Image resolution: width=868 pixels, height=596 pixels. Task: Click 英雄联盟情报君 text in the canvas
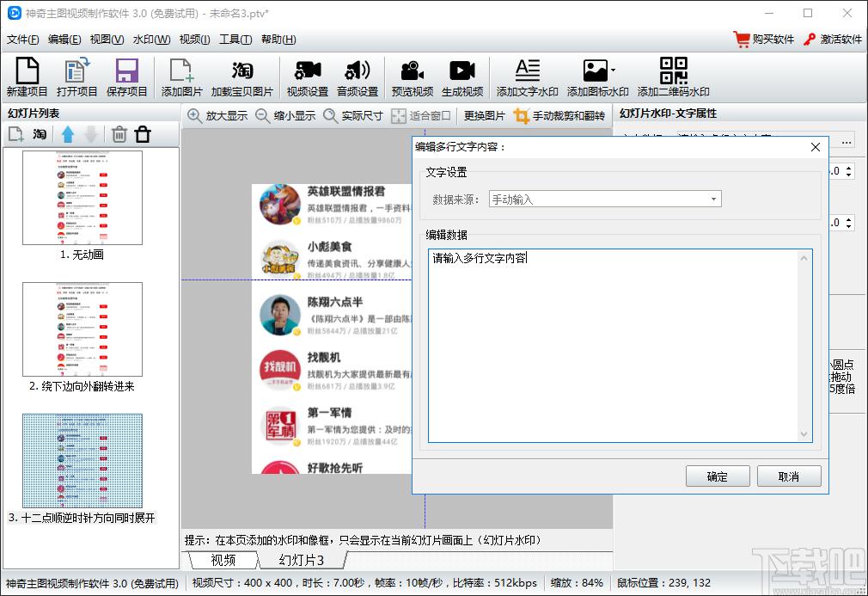(346, 191)
